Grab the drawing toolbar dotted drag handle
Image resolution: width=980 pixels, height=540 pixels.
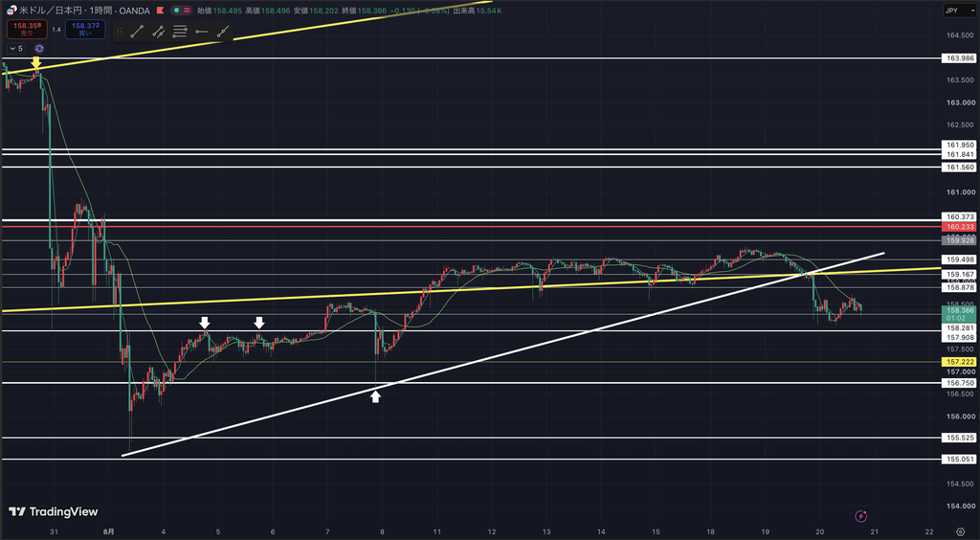[121, 31]
